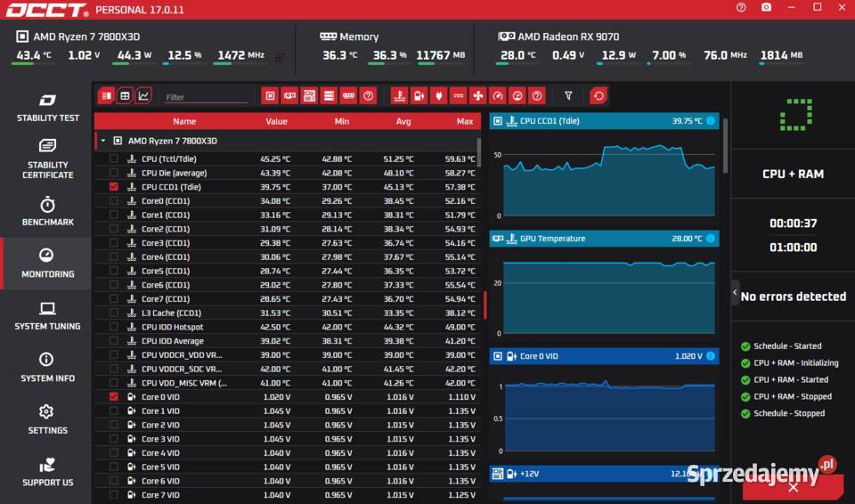Open the System Info section
The image size is (855, 504).
[47, 368]
